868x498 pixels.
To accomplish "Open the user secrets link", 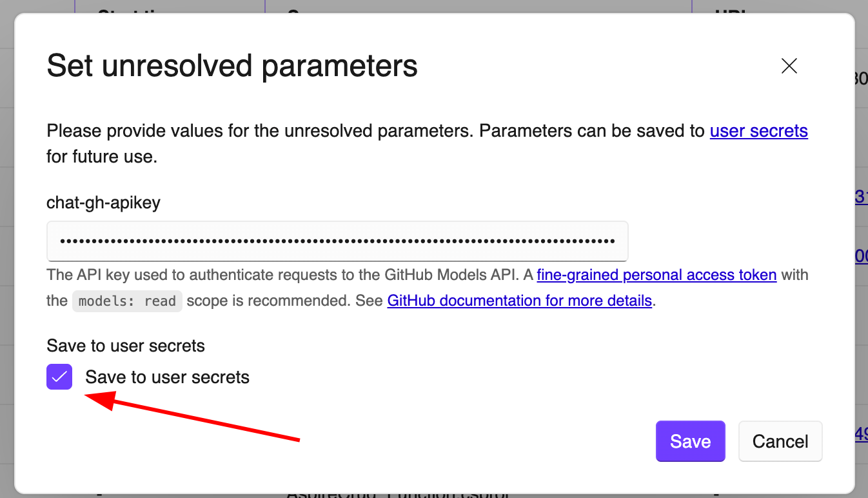I will 758,131.
